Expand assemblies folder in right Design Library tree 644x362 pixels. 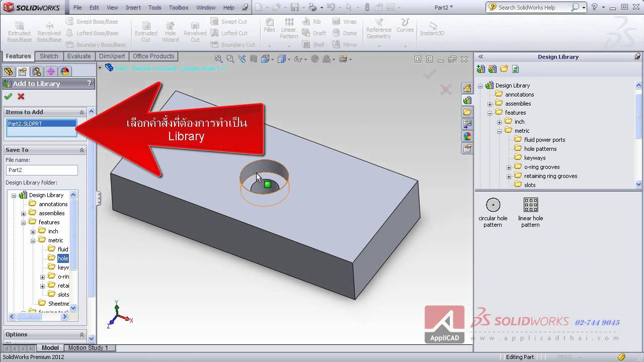(490, 104)
